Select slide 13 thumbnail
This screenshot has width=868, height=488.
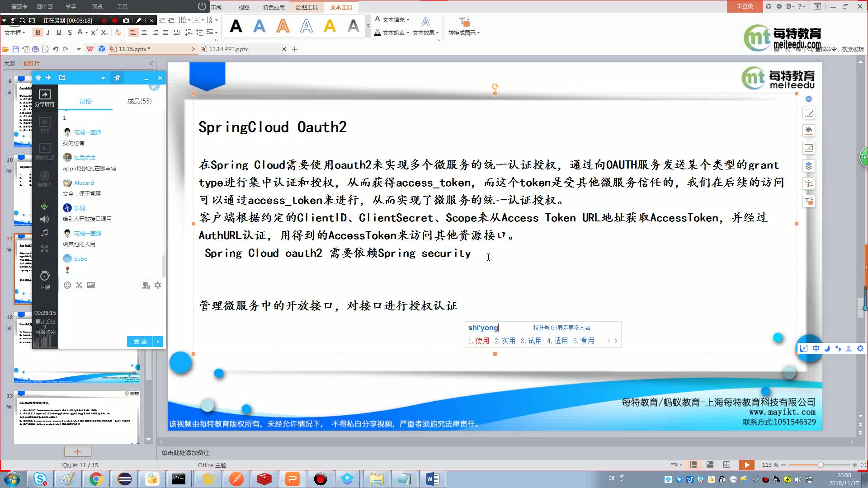(x=78, y=417)
